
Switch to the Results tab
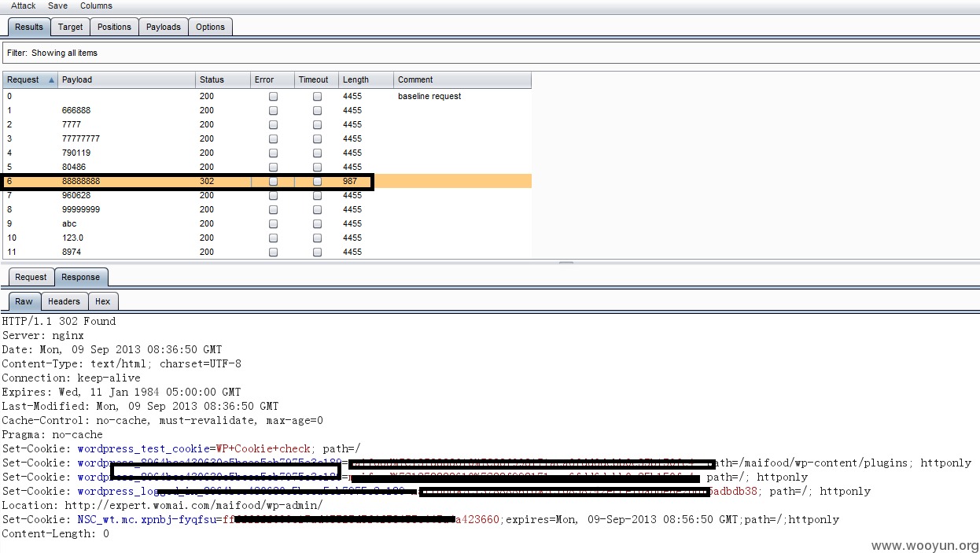tap(29, 27)
